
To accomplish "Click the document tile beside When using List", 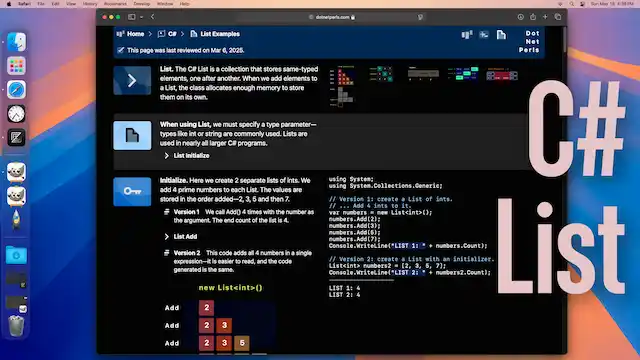I will coord(132,136).
